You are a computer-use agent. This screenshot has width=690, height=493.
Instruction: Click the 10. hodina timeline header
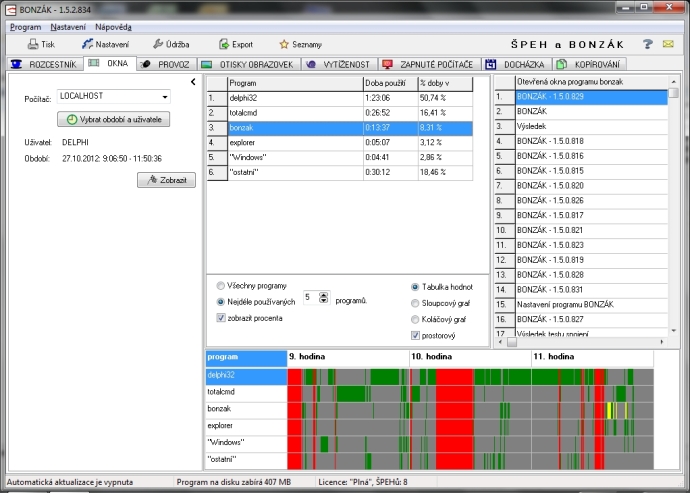(x=470, y=358)
